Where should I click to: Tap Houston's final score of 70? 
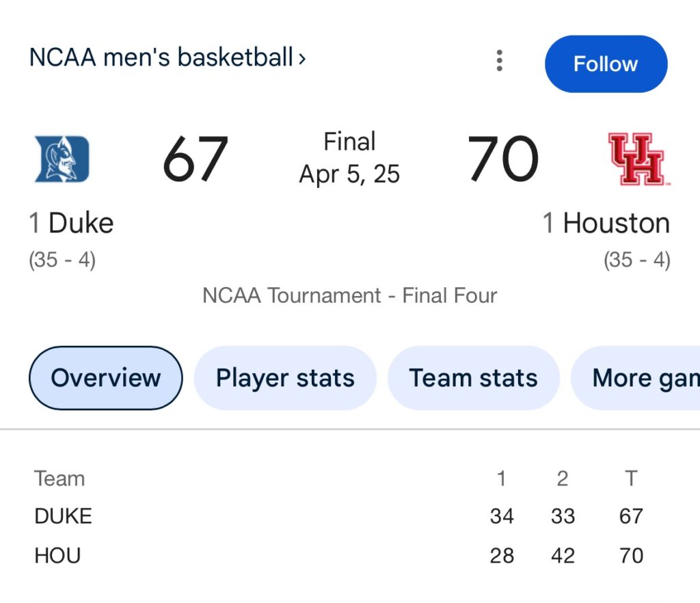pyautogui.click(x=503, y=159)
